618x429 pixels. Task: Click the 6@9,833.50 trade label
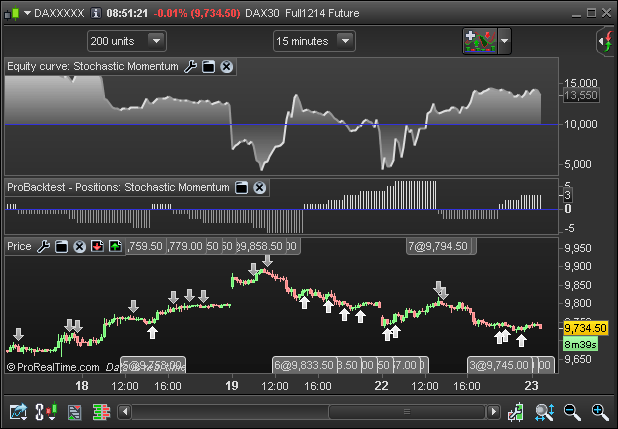(x=304, y=365)
